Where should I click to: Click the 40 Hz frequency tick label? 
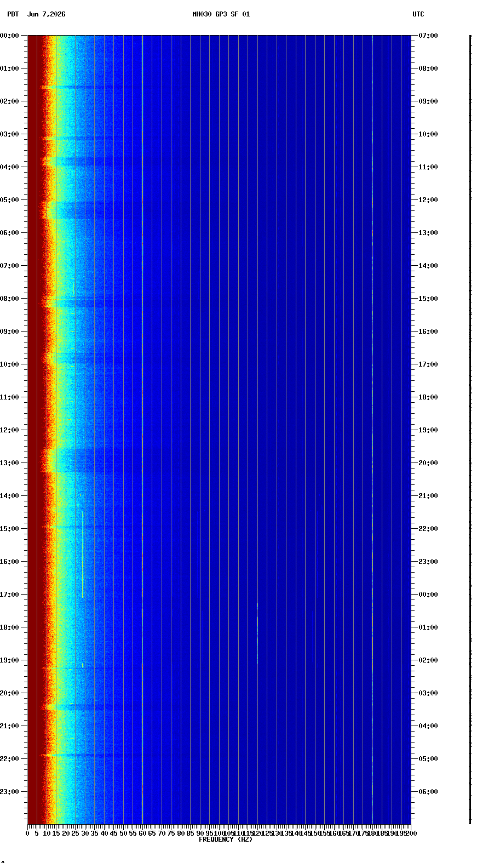[104, 833]
